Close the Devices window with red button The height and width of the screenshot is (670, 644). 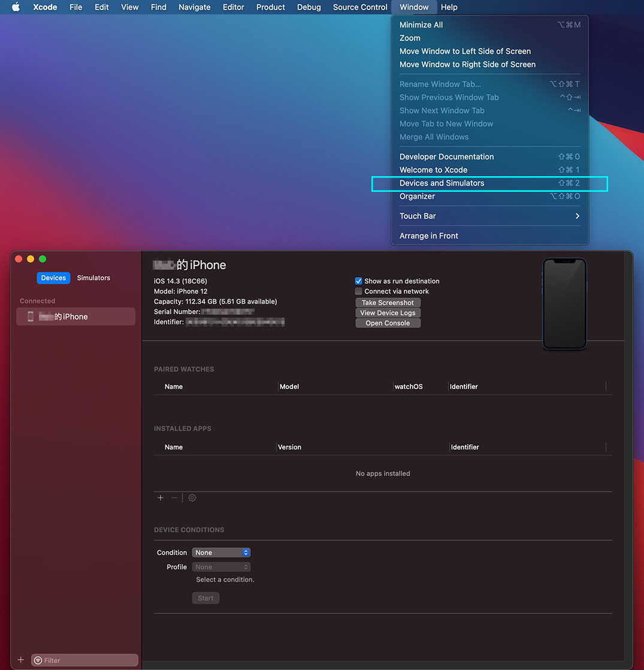click(19, 259)
